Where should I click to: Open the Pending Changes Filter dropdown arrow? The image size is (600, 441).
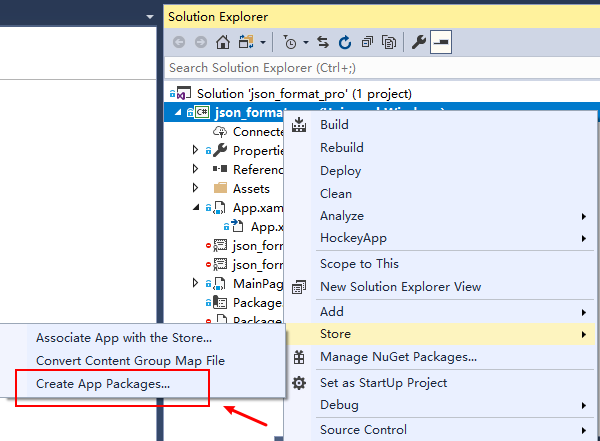306,42
